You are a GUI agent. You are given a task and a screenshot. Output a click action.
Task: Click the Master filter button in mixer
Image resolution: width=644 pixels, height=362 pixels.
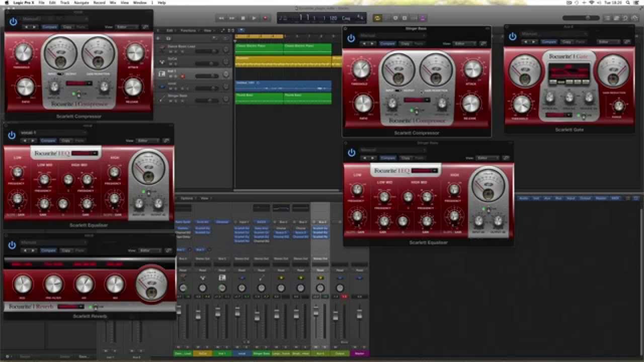tap(601, 199)
